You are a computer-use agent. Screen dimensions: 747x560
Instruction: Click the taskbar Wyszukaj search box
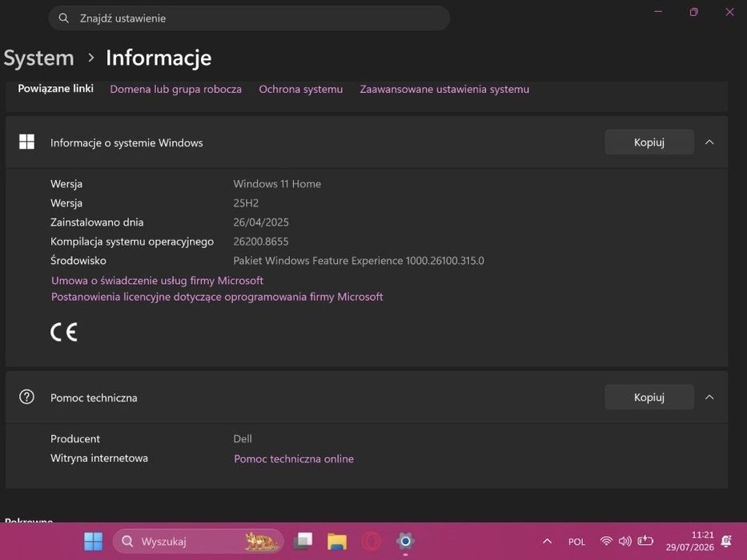(x=199, y=542)
